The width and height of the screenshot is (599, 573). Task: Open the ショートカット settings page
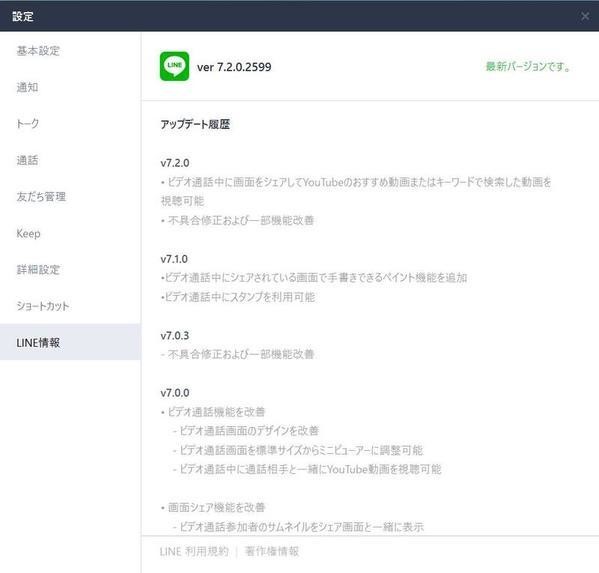click(x=43, y=306)
